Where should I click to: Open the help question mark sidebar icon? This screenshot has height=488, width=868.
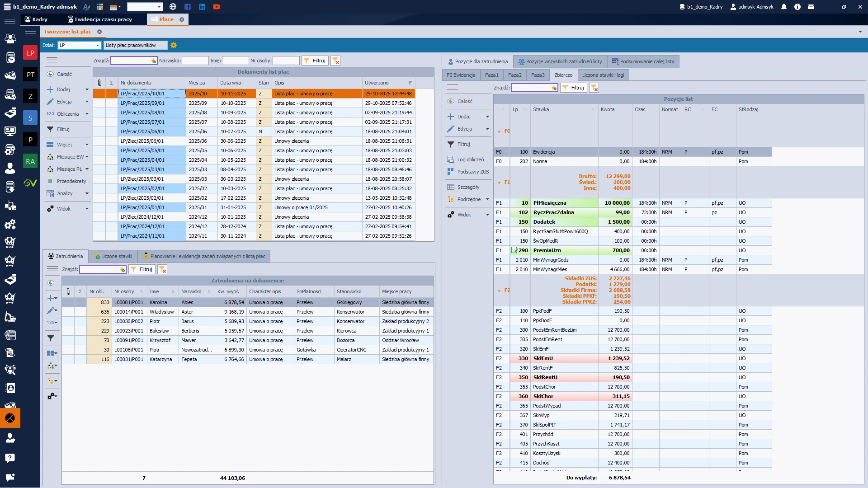click(10, 458)
